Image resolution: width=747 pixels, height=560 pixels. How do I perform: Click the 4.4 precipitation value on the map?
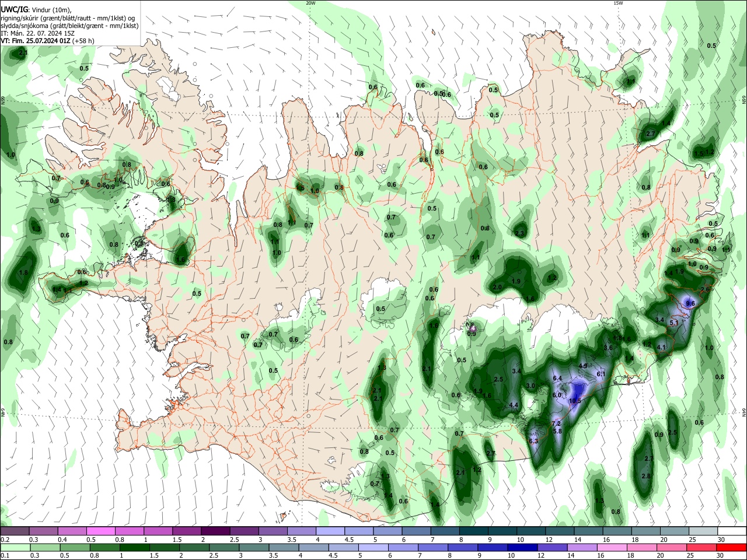[x=514, y=405]
